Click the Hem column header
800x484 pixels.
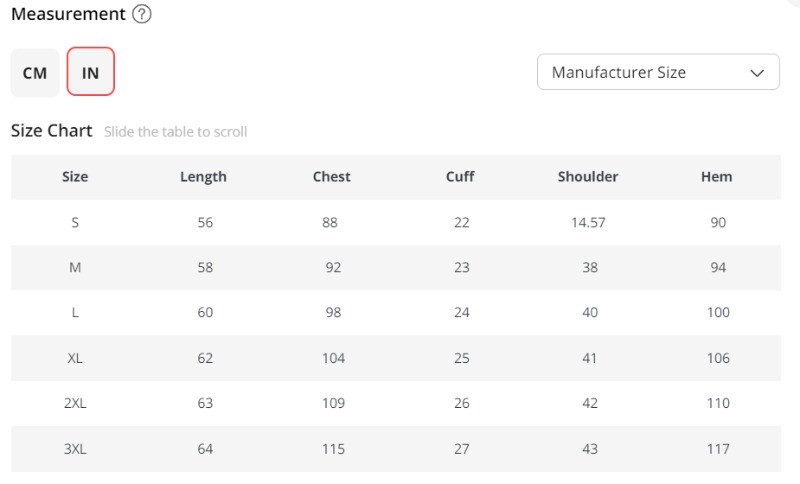click(x=717, y=177)
